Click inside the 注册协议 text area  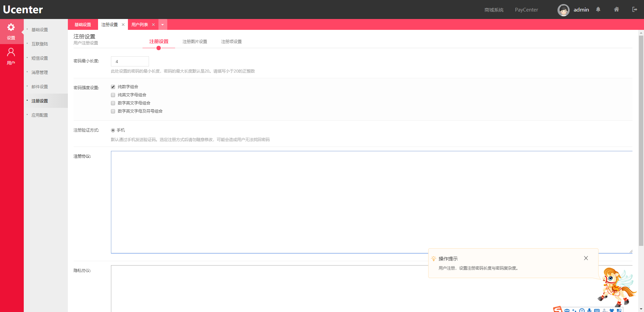point(372,202)
